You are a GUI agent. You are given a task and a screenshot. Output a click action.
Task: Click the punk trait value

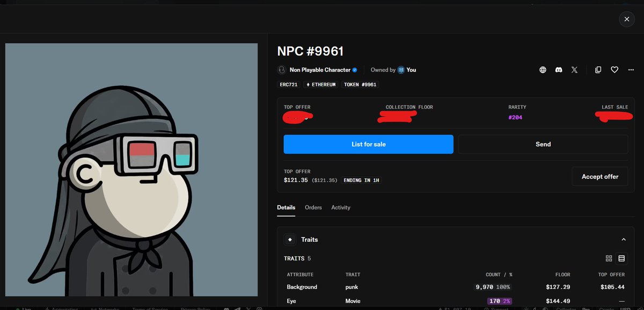click(x=352, y=287)
